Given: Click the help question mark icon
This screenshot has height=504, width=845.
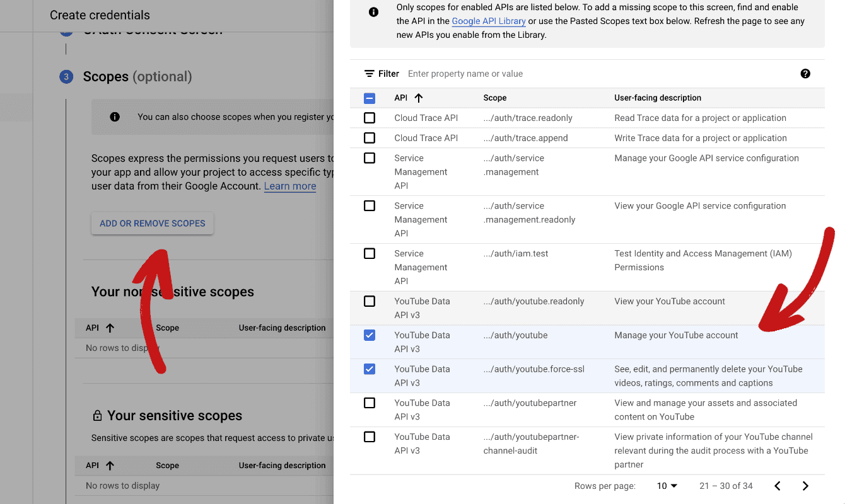Looking at the screenshot, I should pos(805,74).
